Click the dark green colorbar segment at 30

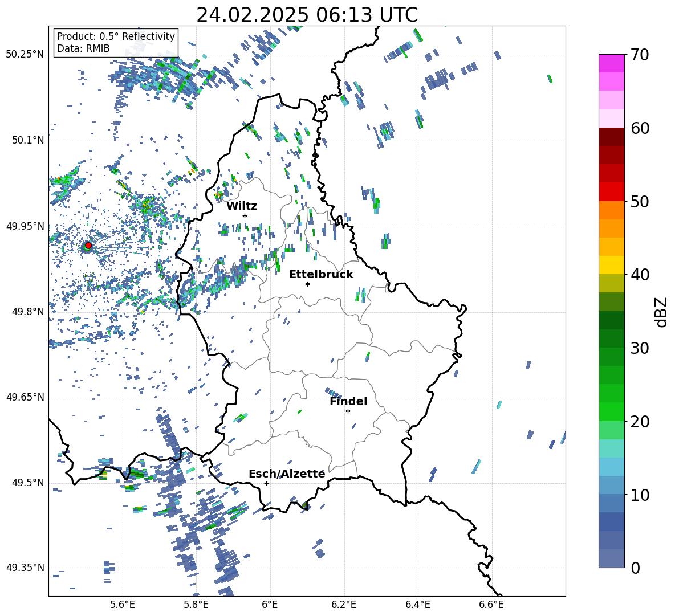611,338
